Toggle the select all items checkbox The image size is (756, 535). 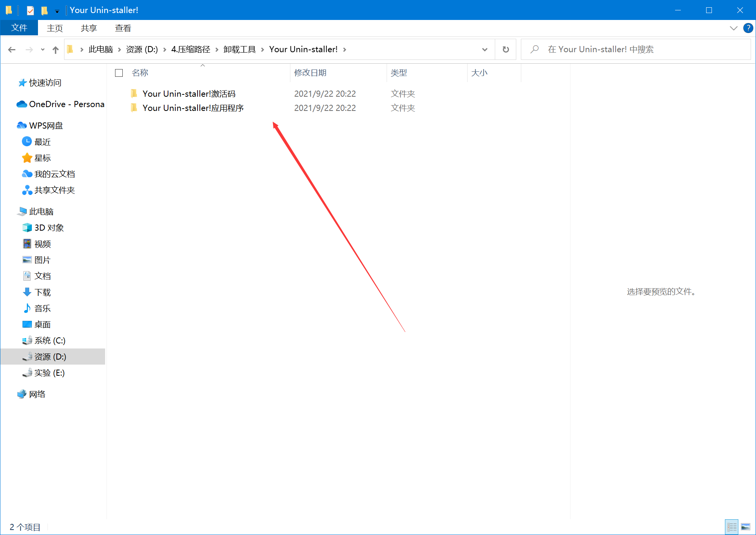coord(119,73)
